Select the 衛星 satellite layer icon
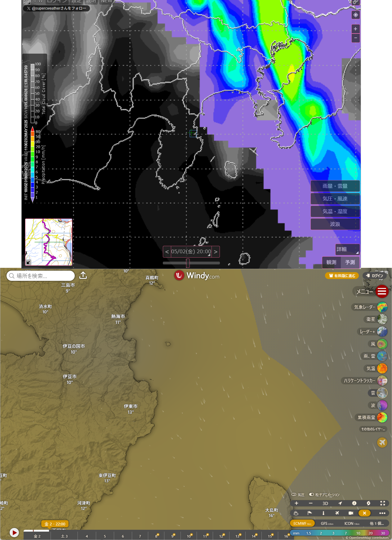Screen dimensions: 392x540 click(382, 319)
